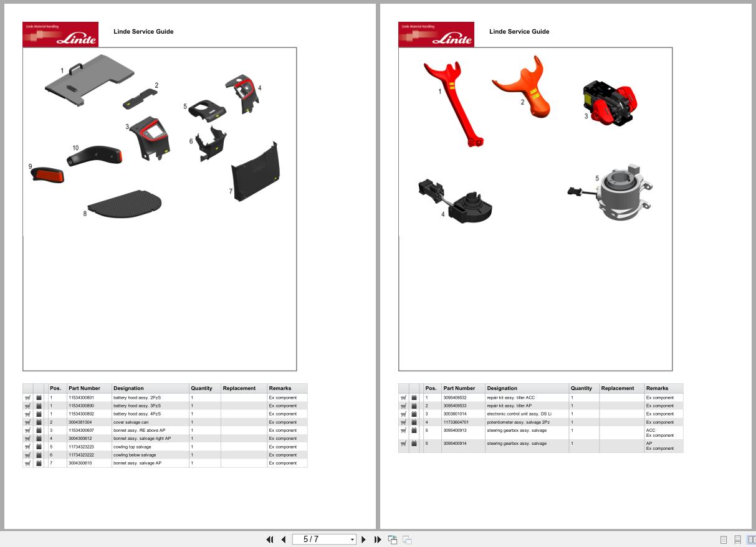The width and height of the screenshot is (756, 547).
Task: Click cart icon for cover salvage can
Action: (x=28, y=422)
